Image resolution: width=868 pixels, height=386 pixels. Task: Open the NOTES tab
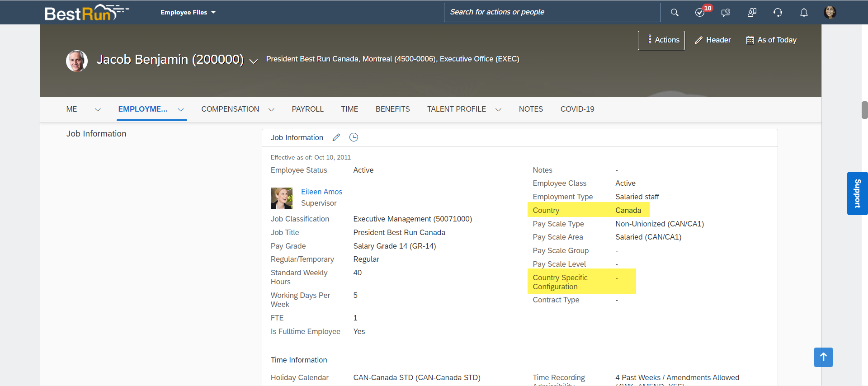531,109
